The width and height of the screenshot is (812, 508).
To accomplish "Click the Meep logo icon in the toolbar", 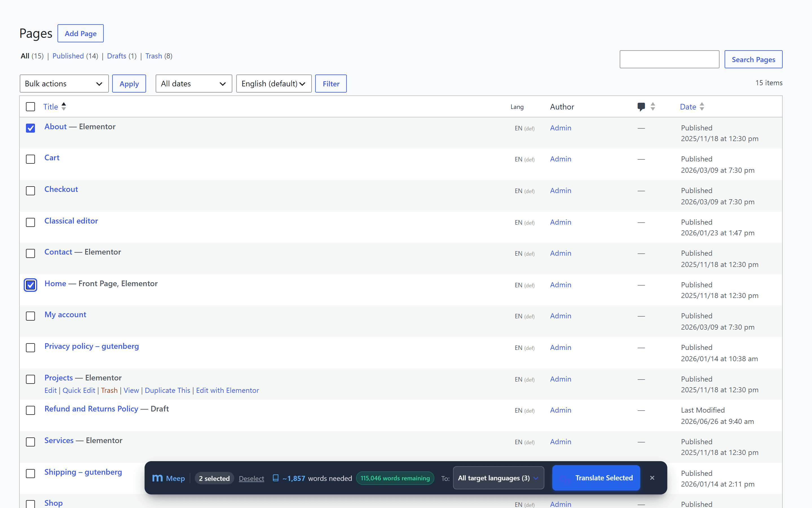I will pyautogui.click(x=157, y=478).
